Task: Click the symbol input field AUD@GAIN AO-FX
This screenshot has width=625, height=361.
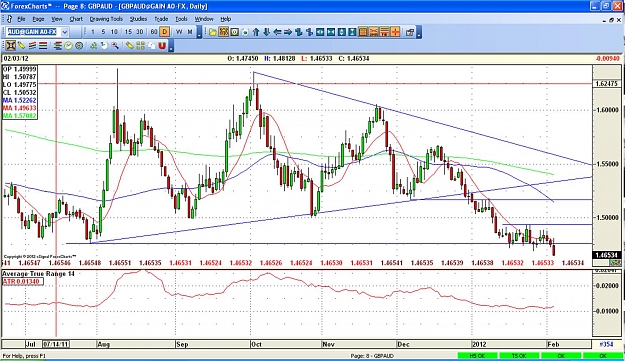Action: (33, 32)
